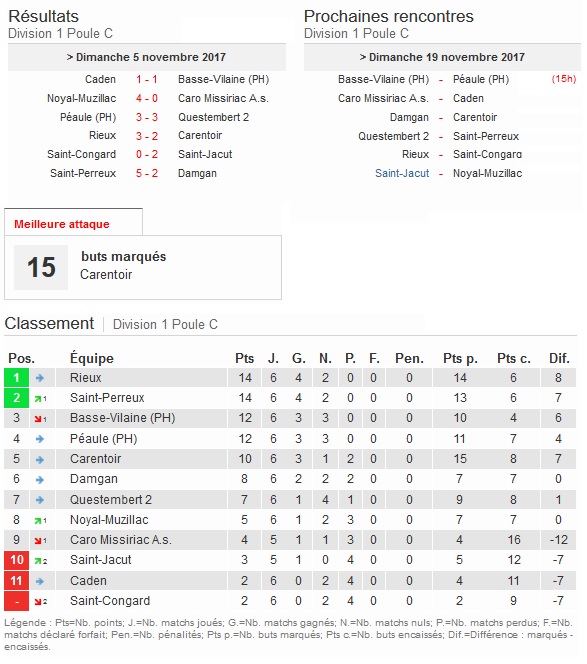The image size is (587, 664).
Task: Click the red down arrow beside Basse-Vilaine (PH)
Action: tap(40, 419)
